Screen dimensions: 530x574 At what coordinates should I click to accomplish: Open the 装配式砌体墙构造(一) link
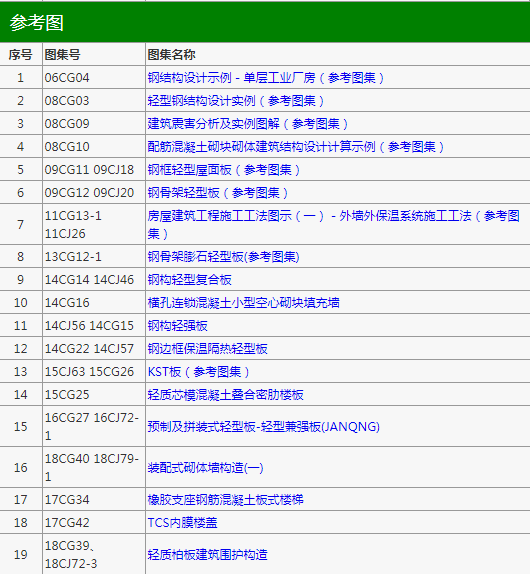[205, 467]
